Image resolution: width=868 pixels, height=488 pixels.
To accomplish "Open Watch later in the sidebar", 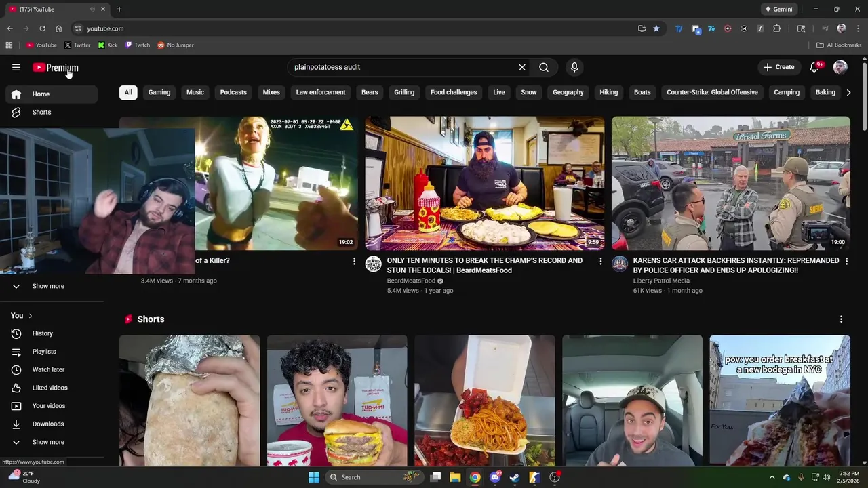I will (x=52, y=369).
